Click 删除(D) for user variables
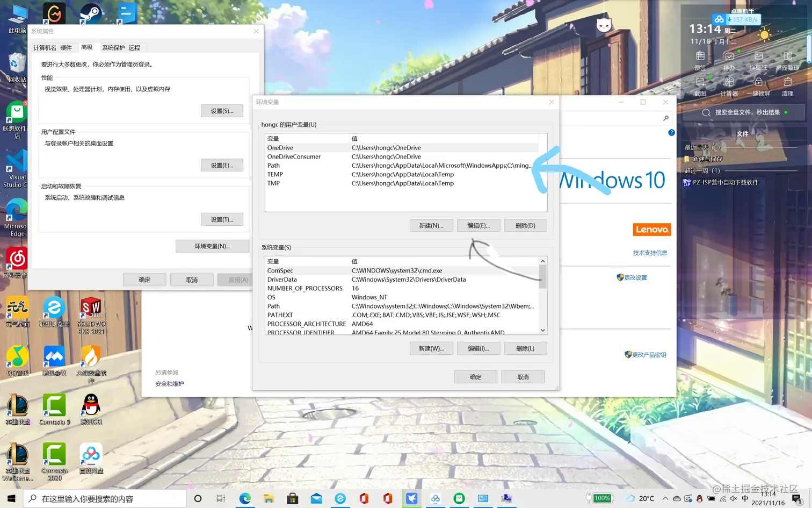812x508 pixels. [x=525, y=226]
